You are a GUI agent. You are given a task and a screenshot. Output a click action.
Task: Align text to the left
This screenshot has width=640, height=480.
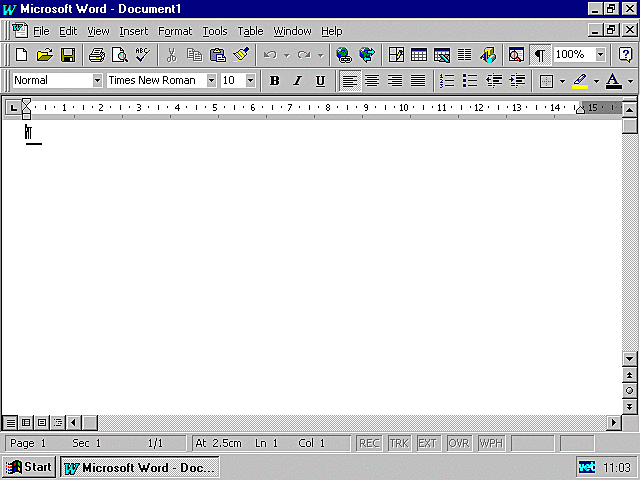coord(350,81)
